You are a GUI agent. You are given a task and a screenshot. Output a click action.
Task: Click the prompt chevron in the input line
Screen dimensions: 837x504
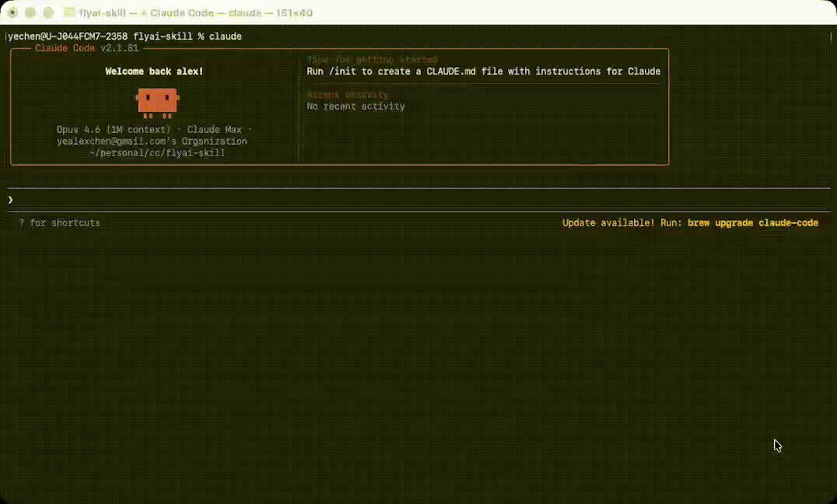[11, 200]
